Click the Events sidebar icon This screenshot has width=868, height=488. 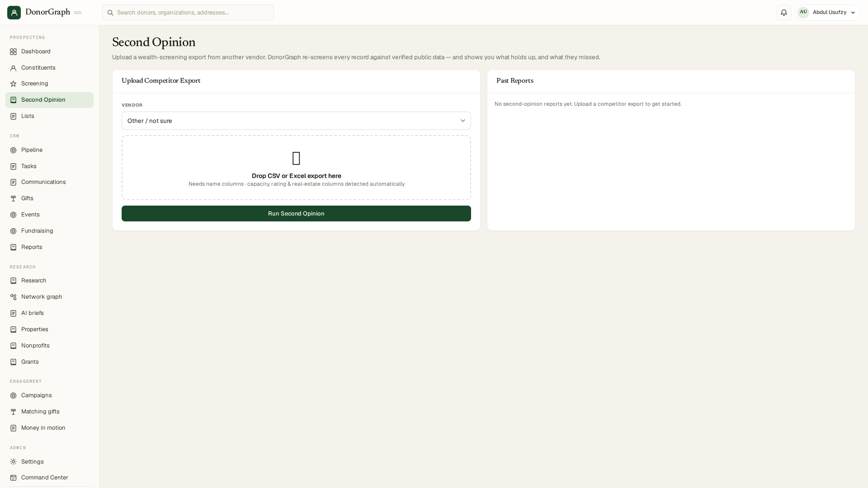click(x=14, y=215)
